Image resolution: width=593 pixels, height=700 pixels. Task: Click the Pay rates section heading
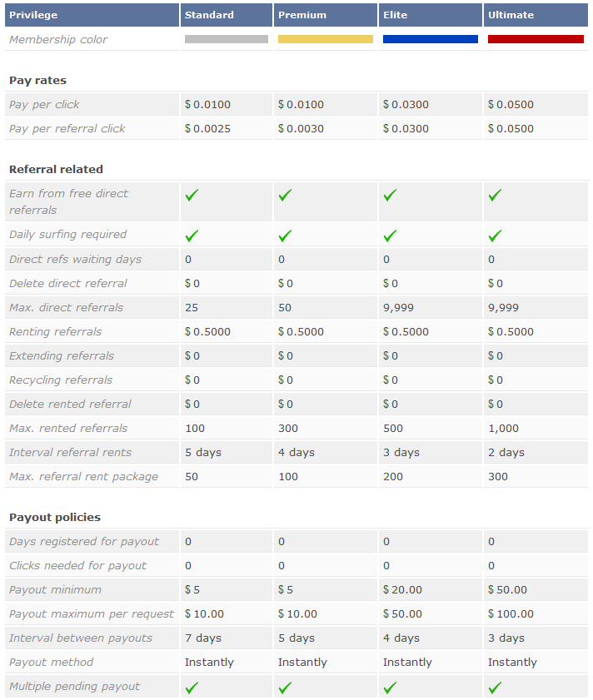point(38,81)
